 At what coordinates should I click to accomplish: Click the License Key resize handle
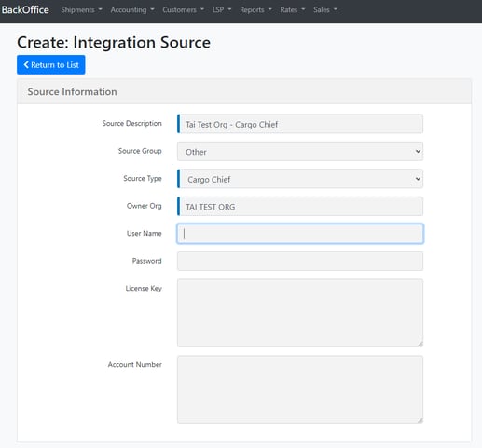click(420, 344)
